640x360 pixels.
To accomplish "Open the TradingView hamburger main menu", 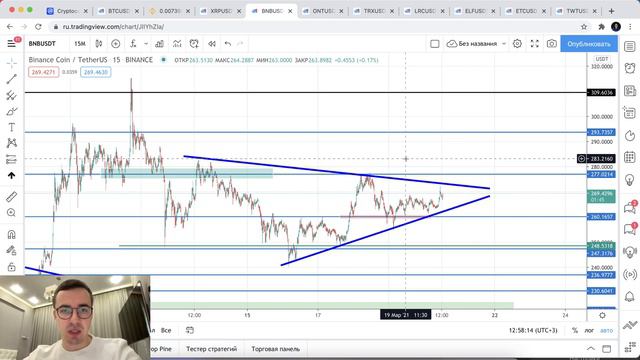I will [x=11, y=43].
